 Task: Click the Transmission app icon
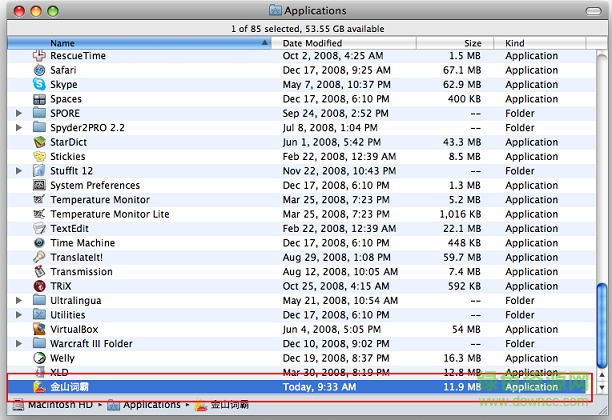[39, 272]
